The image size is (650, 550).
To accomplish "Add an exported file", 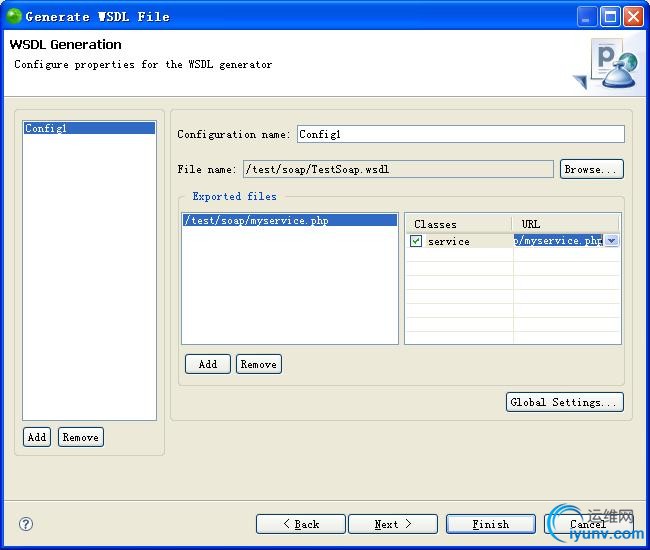I will click(208, 364).
